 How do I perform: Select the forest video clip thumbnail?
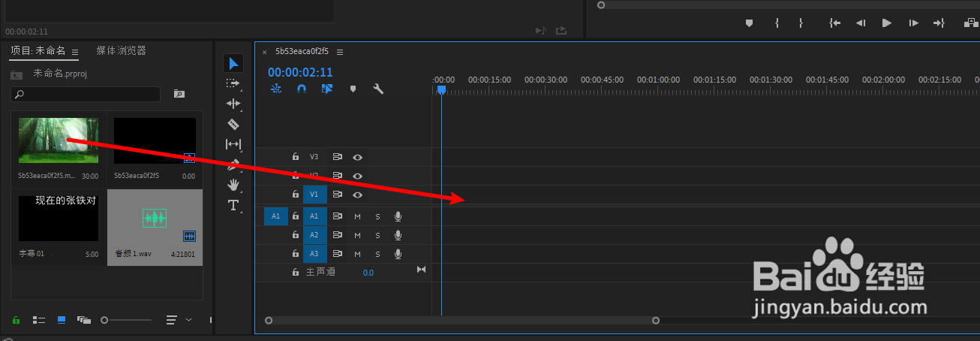(x=59, y=140)
